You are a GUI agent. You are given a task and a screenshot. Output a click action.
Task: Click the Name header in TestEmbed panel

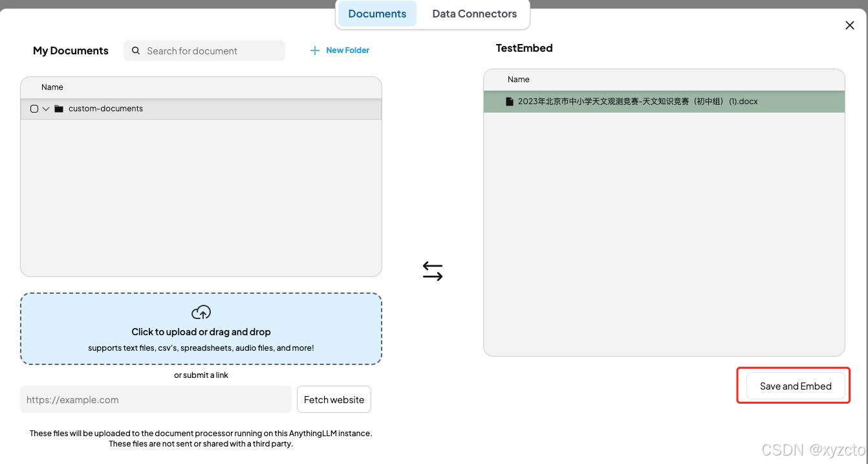[x=519, y=79]
